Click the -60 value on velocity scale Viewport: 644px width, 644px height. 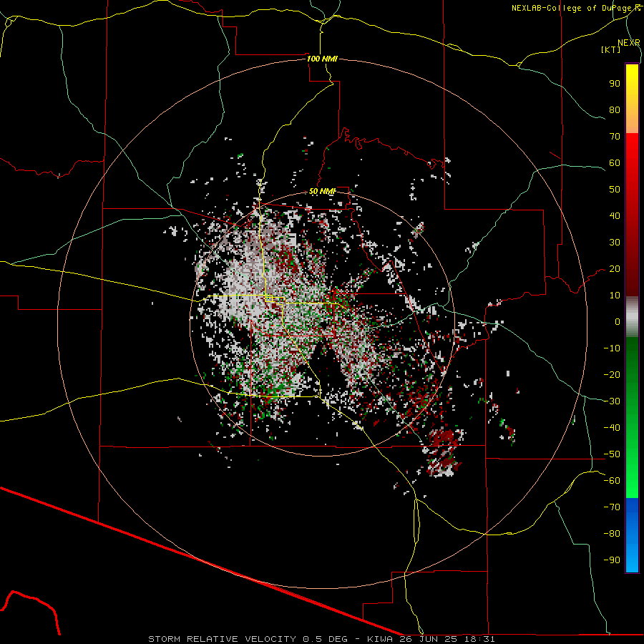click(x=612, y=481)
